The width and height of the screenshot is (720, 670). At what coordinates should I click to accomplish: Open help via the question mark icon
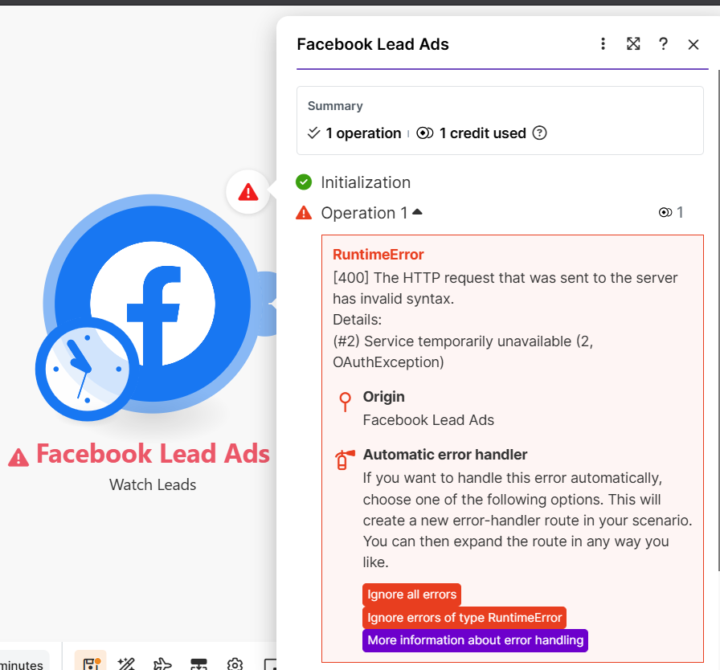click(663, 44)
